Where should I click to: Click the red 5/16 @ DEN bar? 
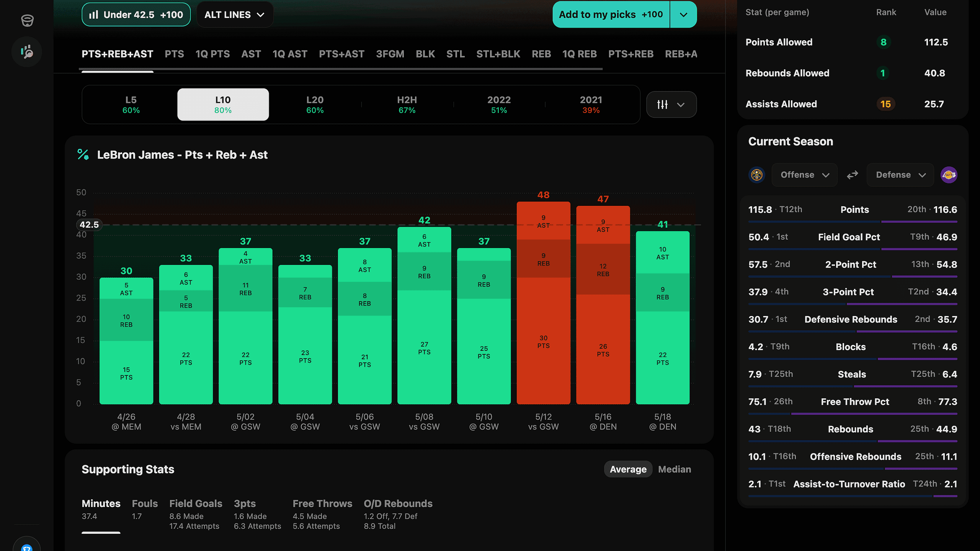tap(603, 305)
